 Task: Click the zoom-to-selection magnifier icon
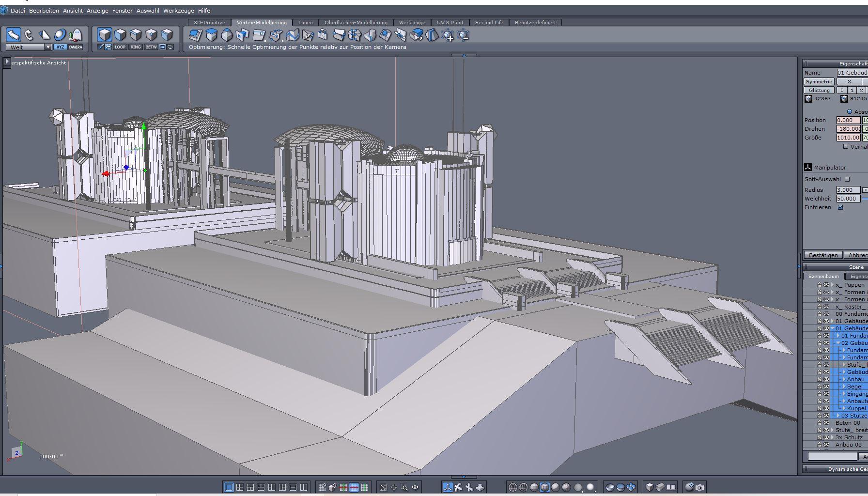point(404,487)
